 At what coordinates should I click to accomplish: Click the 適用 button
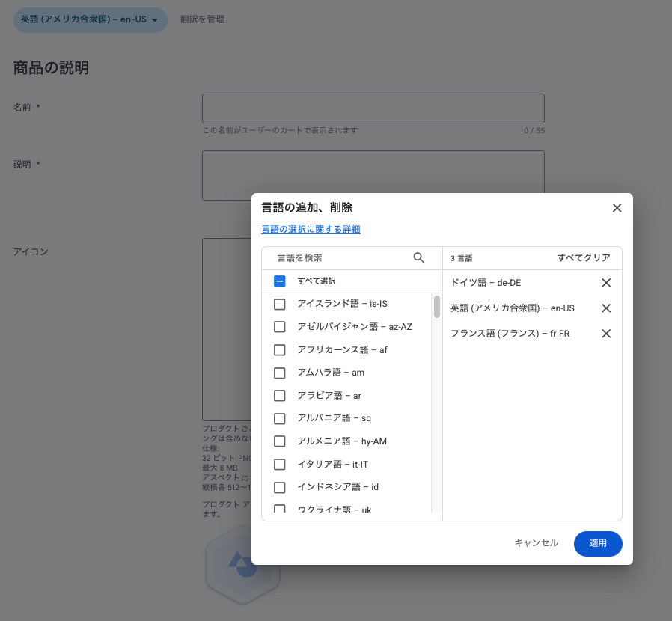[x=598, y=543]
